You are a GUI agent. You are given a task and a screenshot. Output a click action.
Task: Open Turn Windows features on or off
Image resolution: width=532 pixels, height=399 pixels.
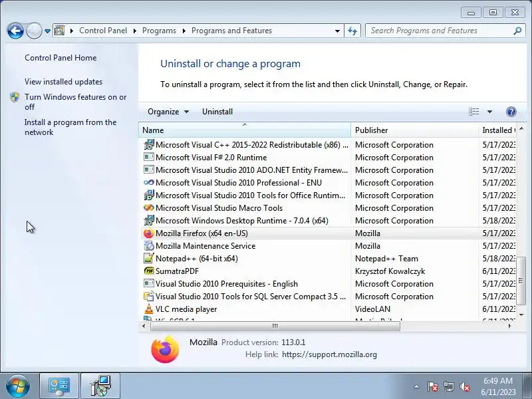75,102
